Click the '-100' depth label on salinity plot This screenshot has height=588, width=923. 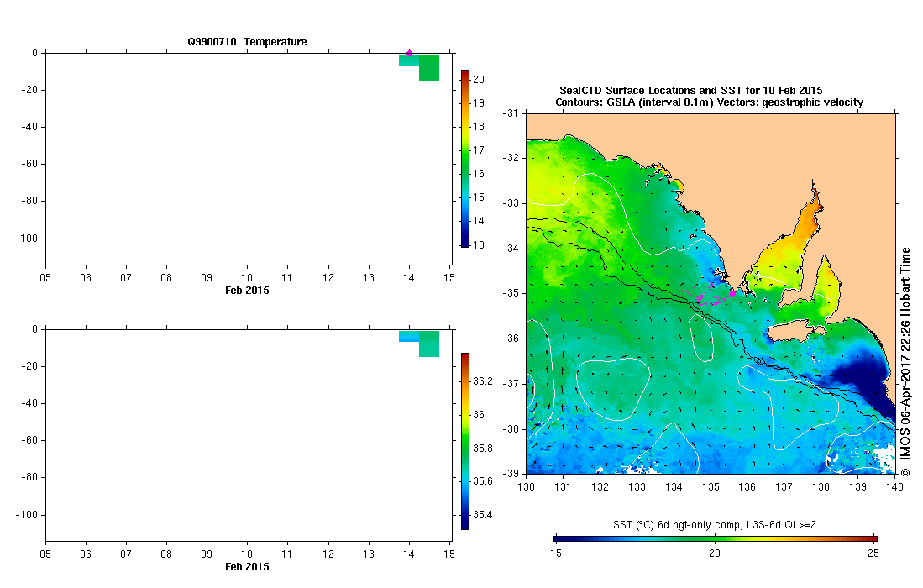click(27, 515)
